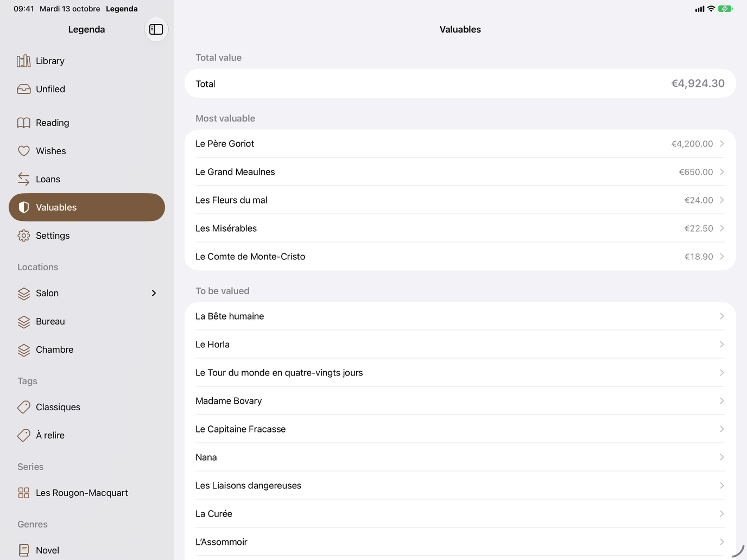Check the Wi-Fi status icon

click(711, 9)
